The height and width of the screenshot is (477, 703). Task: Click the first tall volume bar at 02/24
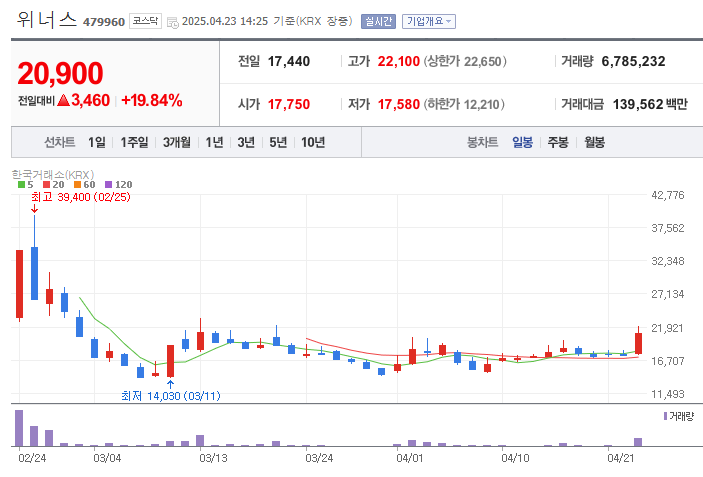[19, 428]
